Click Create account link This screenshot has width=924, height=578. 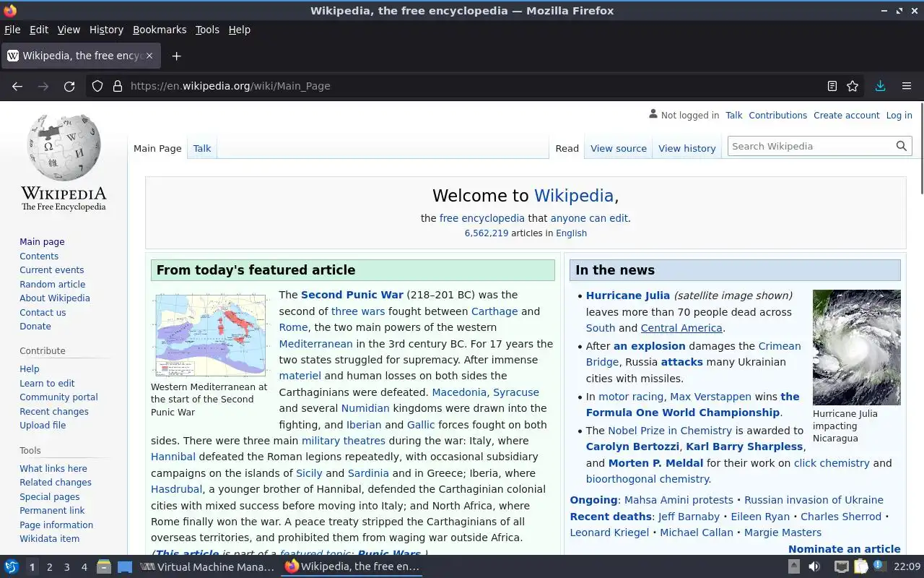click(846, 115)
